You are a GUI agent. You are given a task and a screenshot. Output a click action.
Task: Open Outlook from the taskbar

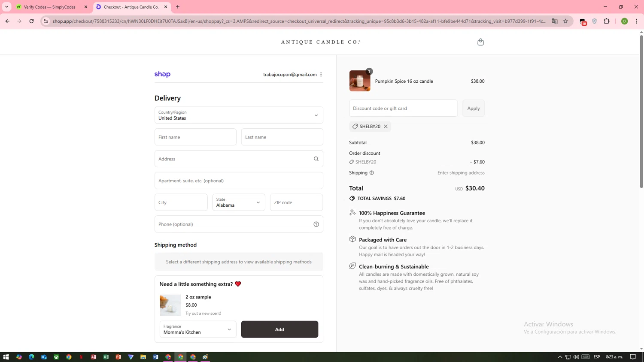pyautogui.click(x=44, y=357)
